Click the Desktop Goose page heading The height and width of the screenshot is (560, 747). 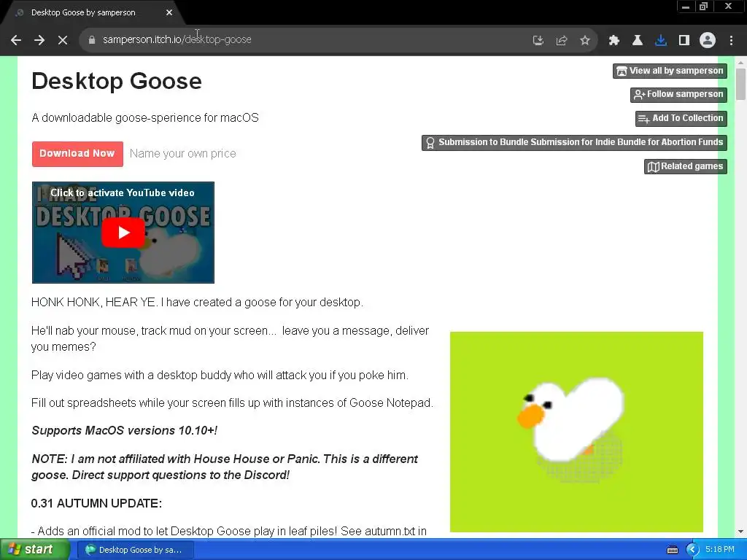[117, 81]
